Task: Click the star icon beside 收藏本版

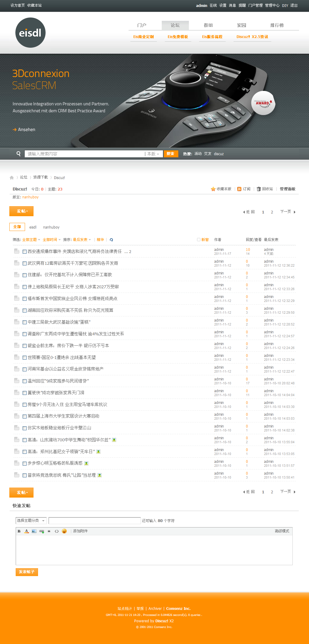Action: (x=213, y=189)
